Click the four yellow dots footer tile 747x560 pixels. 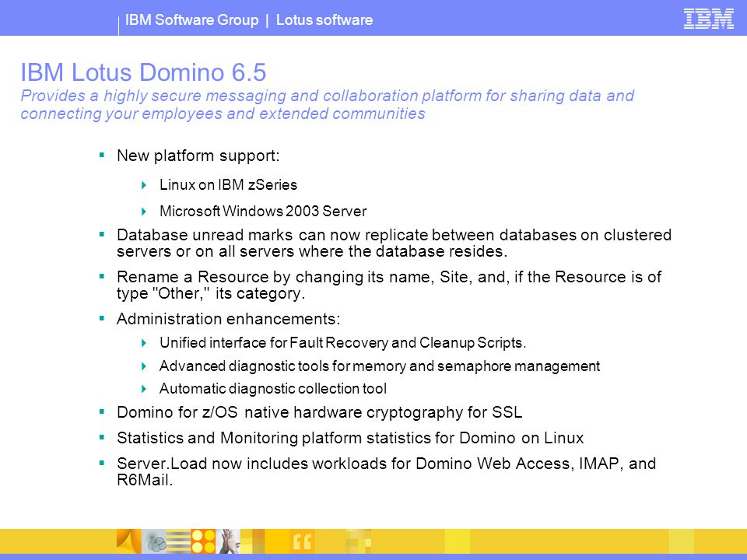203,541
